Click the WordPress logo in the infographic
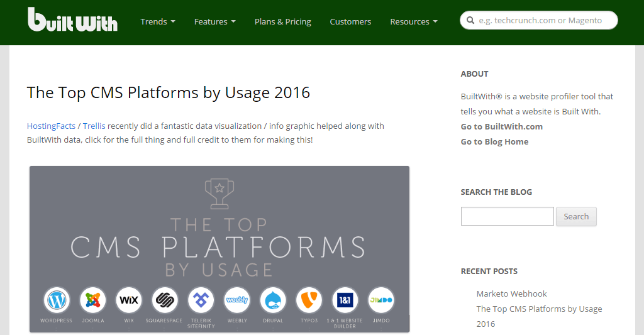Image resolution: width=644 pixels, height=335 pixels. (57, 300)
